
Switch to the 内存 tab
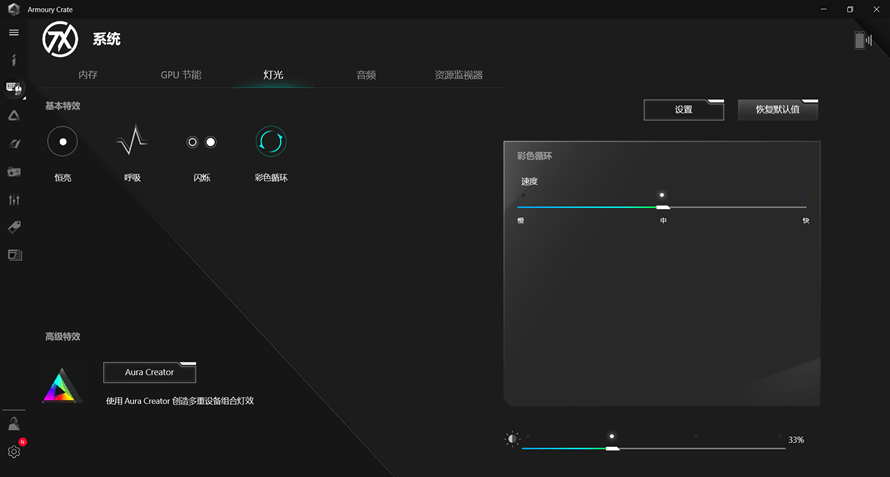(88, 75)
